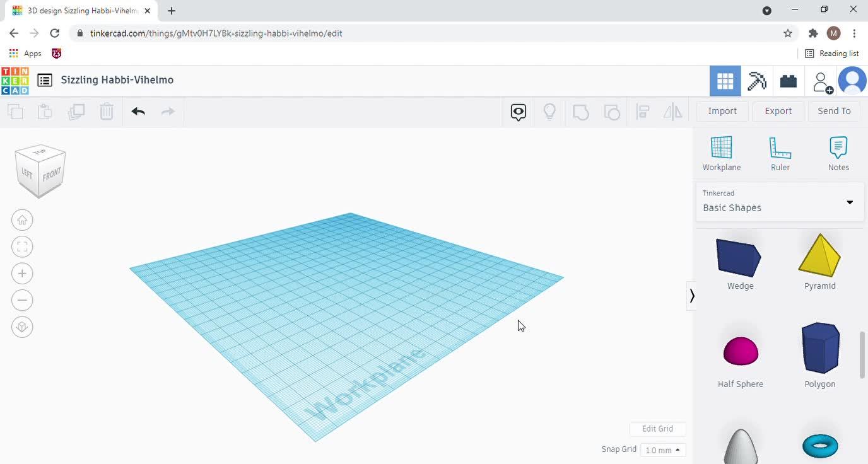Screen dimensions: 868x464
Task: Open the Notes tool
Action: 838,154
